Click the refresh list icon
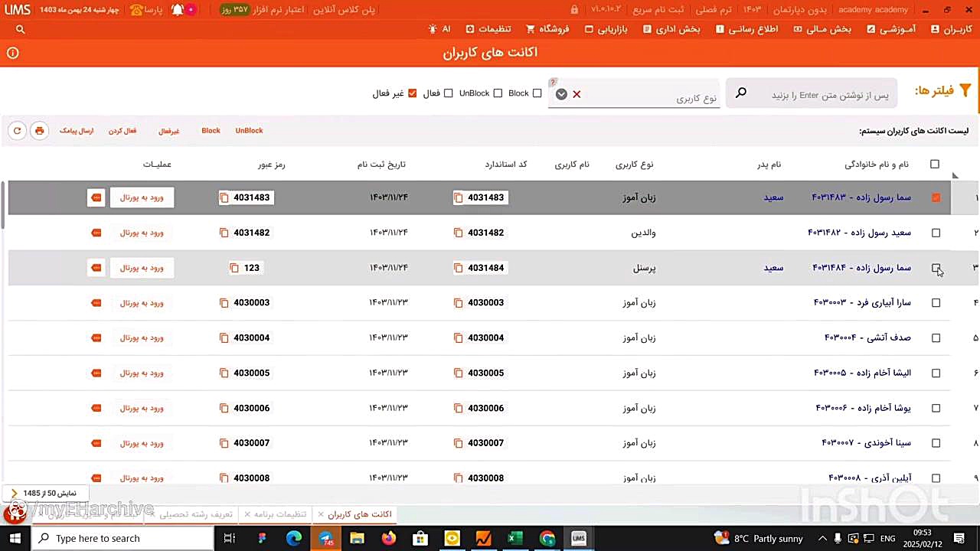 (17, 131)
